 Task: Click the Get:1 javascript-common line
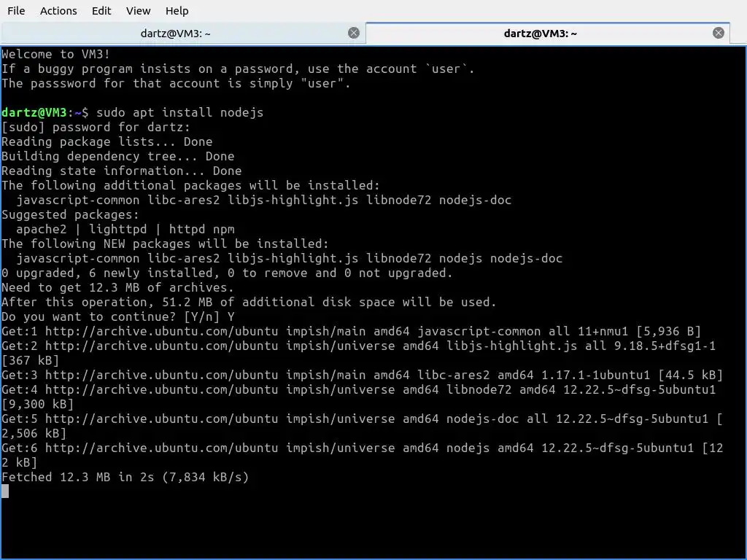(351, 332)
